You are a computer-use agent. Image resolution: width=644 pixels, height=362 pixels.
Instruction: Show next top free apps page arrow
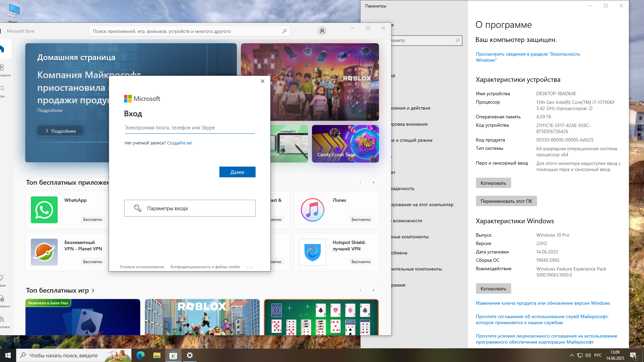374,182
